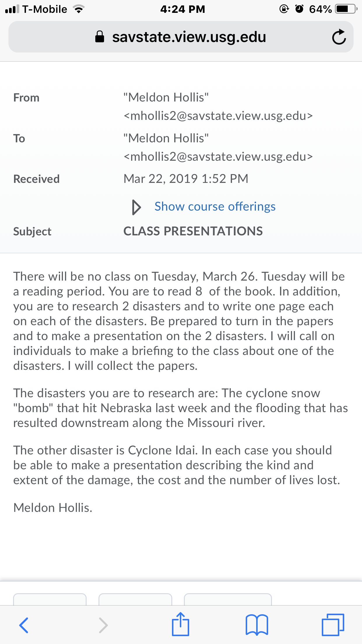The width and height of the screenshot is (362, 644).
Task: Click the first button below the message
Action: [50, 599]
